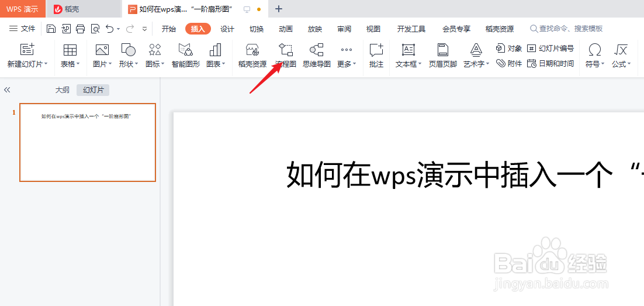Expand the 图片 dropdown arrow
The height and width of the screenshot is (306, 644).
pos(110,64)
